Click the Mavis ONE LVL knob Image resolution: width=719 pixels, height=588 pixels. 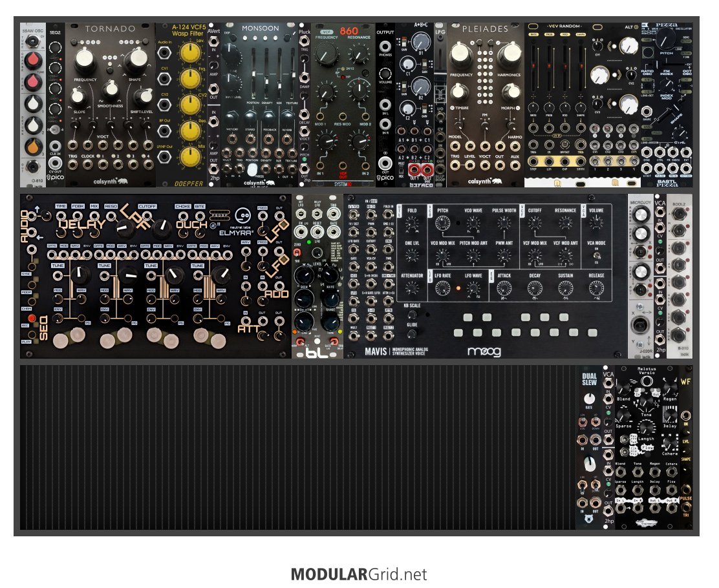point(412,256)
